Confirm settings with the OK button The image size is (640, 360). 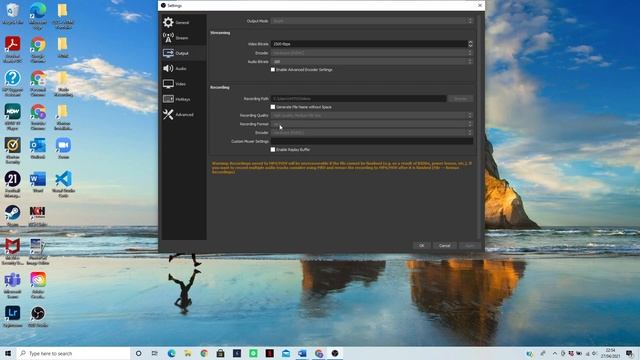pos(422,246)
